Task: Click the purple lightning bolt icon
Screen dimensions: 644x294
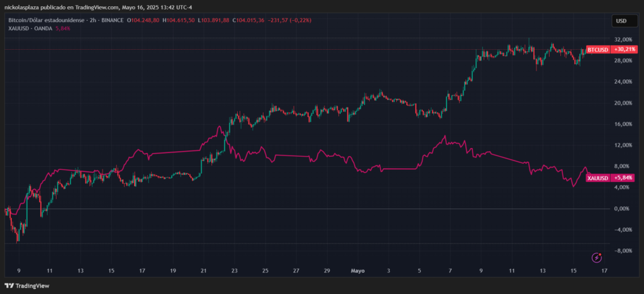Action: [597, 257]
